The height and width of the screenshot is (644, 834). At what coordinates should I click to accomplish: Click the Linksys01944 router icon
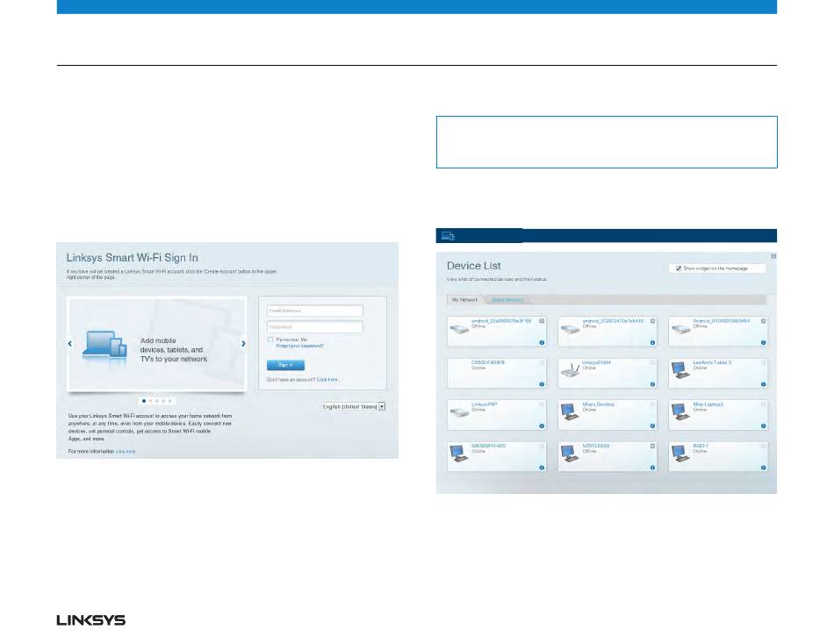point(570,370)
